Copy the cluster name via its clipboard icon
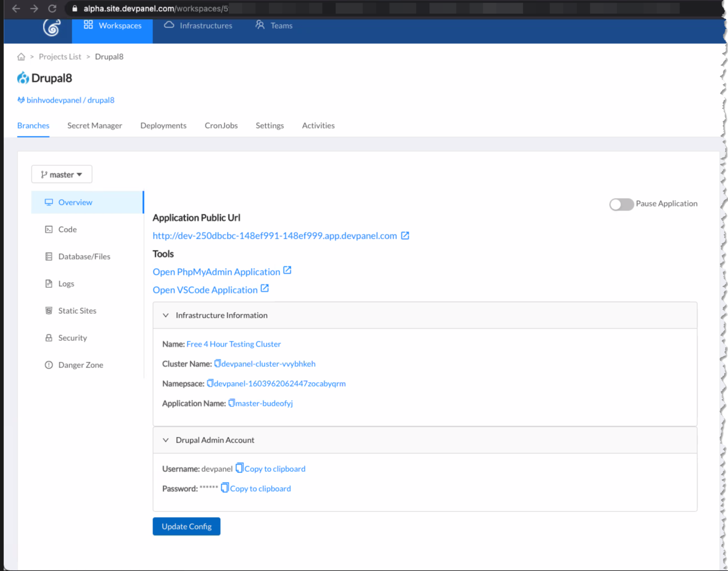This screenshot has width=728, height=571. tap(217, 364)
